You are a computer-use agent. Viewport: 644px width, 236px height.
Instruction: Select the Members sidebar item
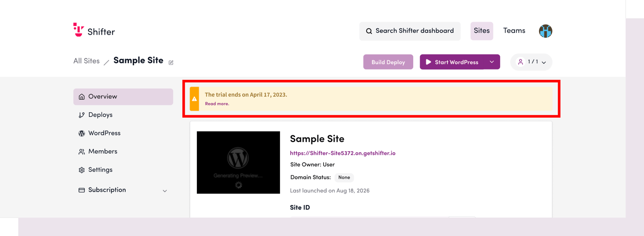[123, 152]
